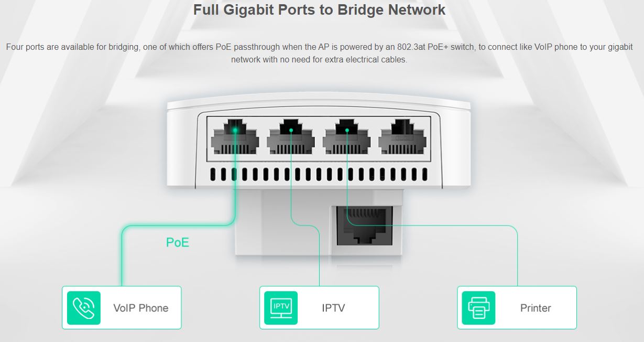Screen dimensions: 644x342
Task: Select the fourth rightmost Ethernet port
Action: coord(402,136)
